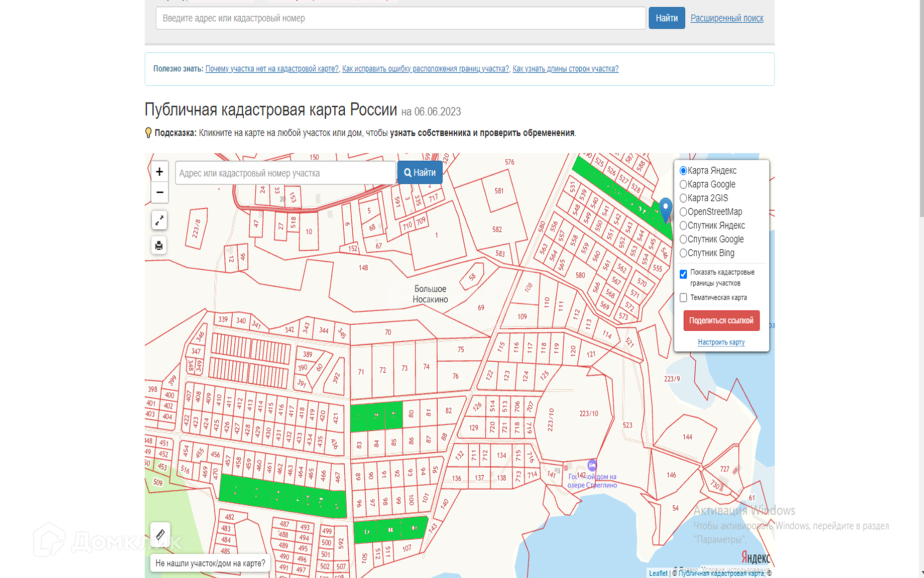Select the Карта Google radio option

[683, 184]
